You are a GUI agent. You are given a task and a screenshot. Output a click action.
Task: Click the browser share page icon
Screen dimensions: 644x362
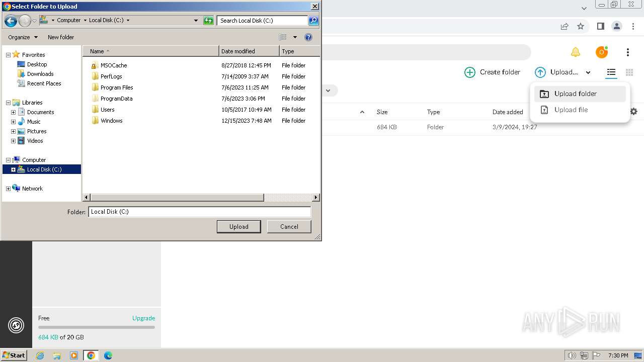click(x=565, y=26)
